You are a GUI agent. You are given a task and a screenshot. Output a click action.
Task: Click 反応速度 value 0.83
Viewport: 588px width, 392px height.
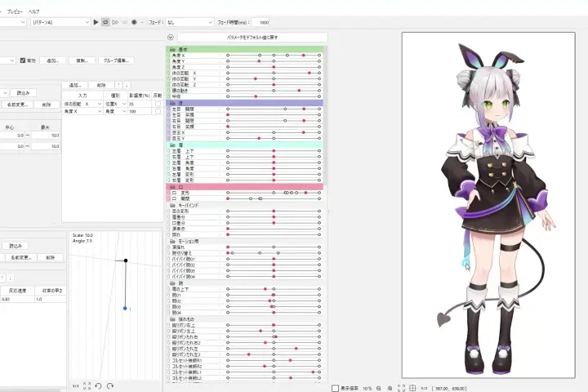(17, 300)
